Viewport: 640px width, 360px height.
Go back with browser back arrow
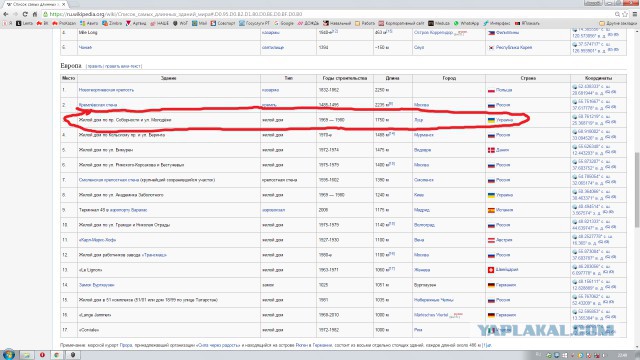pyautogui.click(x=6, y=14)
